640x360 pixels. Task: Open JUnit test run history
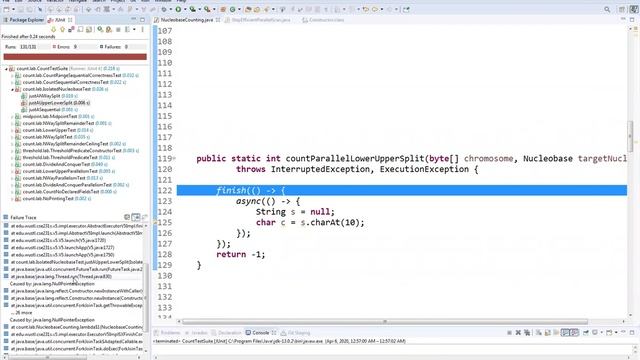pyautogui.click(x=127, y=29)
